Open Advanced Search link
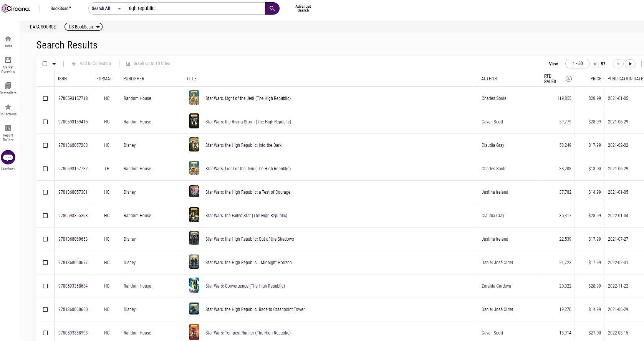This screenshot has height=341, width=644. (303, 8)
